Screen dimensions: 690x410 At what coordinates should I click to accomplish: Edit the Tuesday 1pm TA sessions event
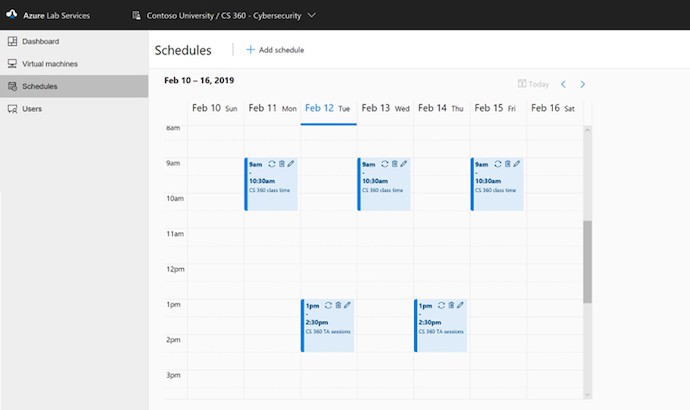pos(347,305)
